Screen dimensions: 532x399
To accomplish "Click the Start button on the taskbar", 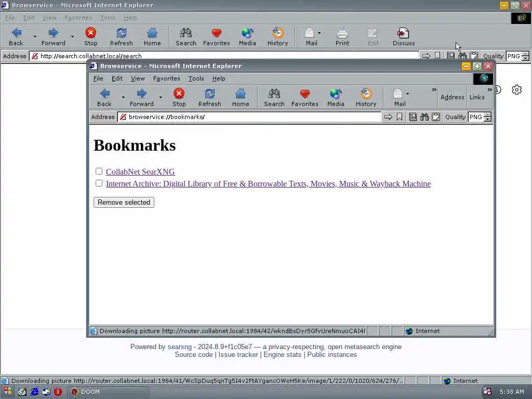I will coord(7,392).
